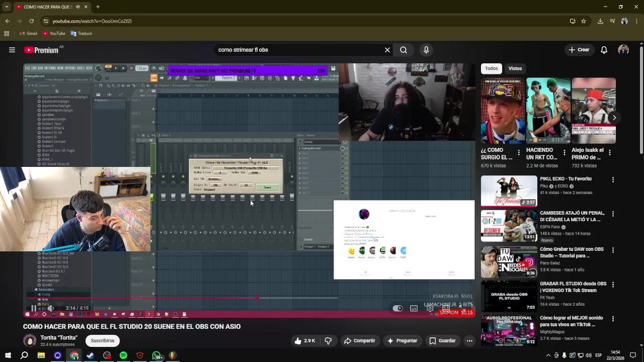Open options for HACIENDO UN RKT short
Viewport: 644px width, 362px height.
564,152
